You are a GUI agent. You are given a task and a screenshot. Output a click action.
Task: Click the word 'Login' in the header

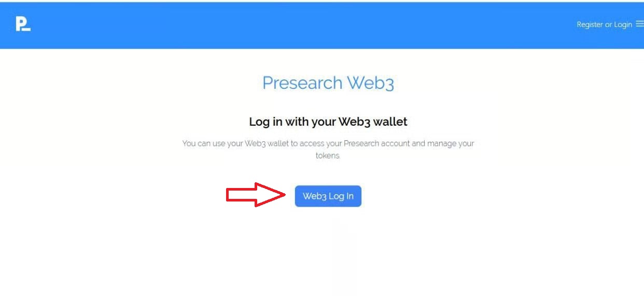[x=623, y=24]
